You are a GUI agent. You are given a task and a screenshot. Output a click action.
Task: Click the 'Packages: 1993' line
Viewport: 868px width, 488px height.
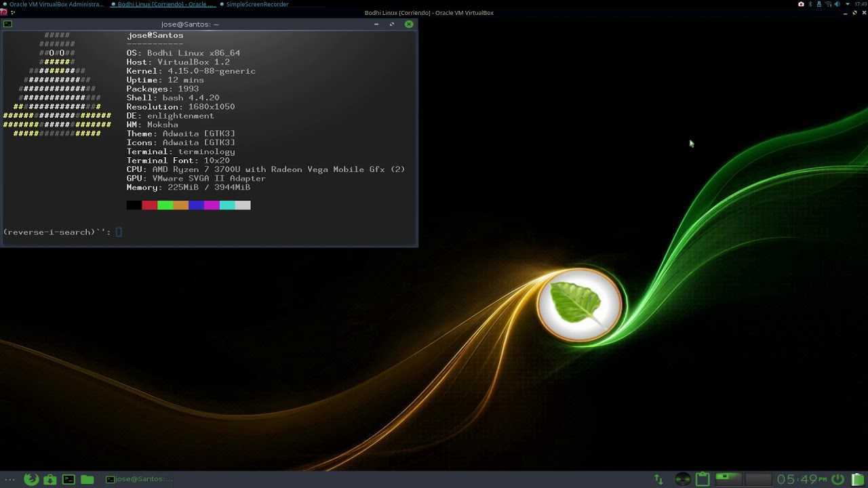click(x=163, y=89)
